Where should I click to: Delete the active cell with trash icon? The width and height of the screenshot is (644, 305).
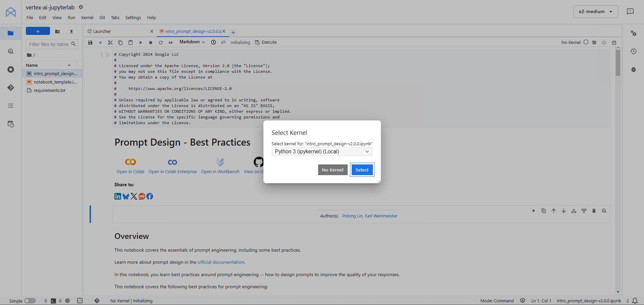(594, 211)
